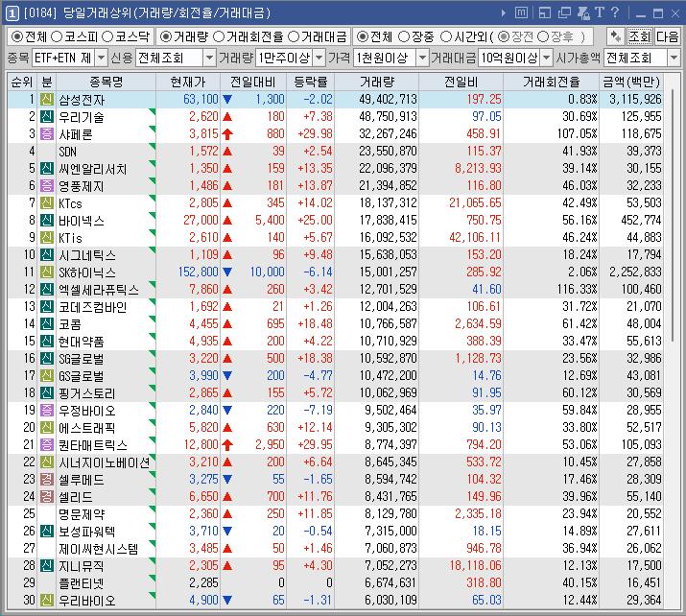Click the 다음 next button
686x616 pixels.
point(667,36)
